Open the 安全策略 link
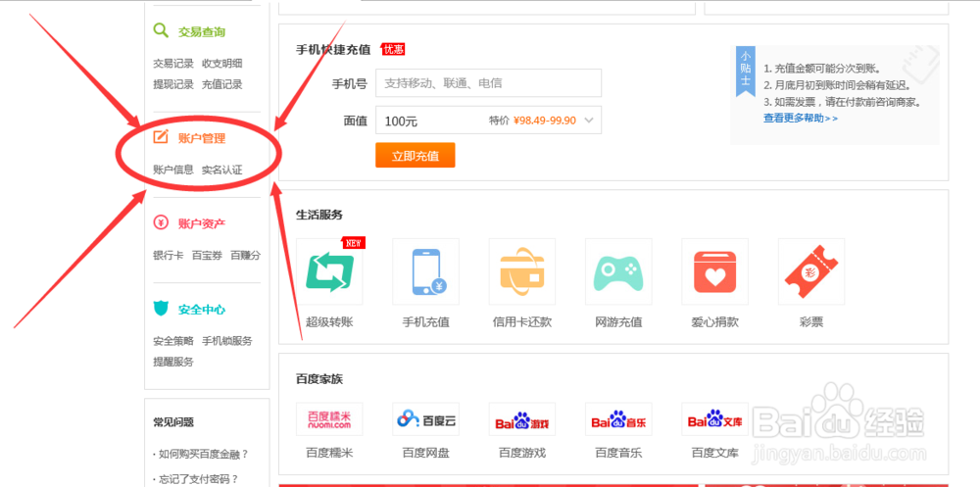Viewport: 980px width, 487px height. pos(173,341)
